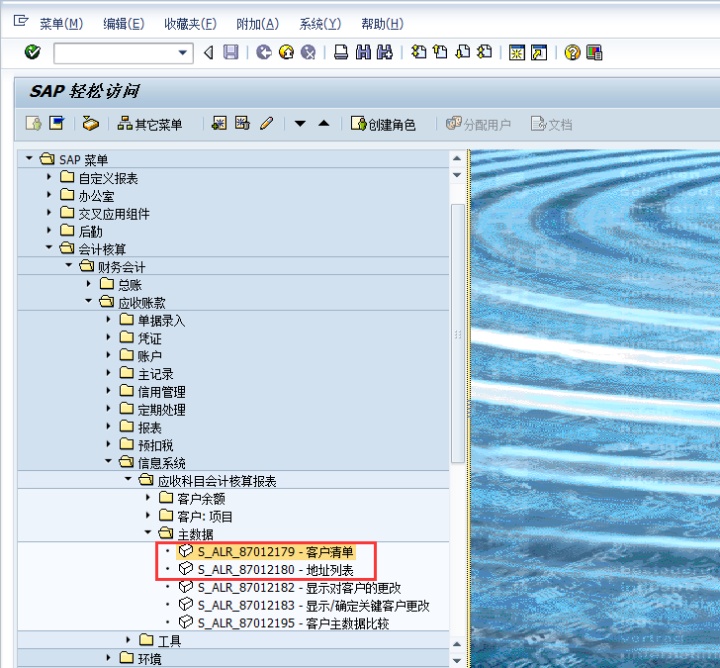This screenshot has height=668, width=720.
Task: Click the Find binoculars icon
Action: 363,52
